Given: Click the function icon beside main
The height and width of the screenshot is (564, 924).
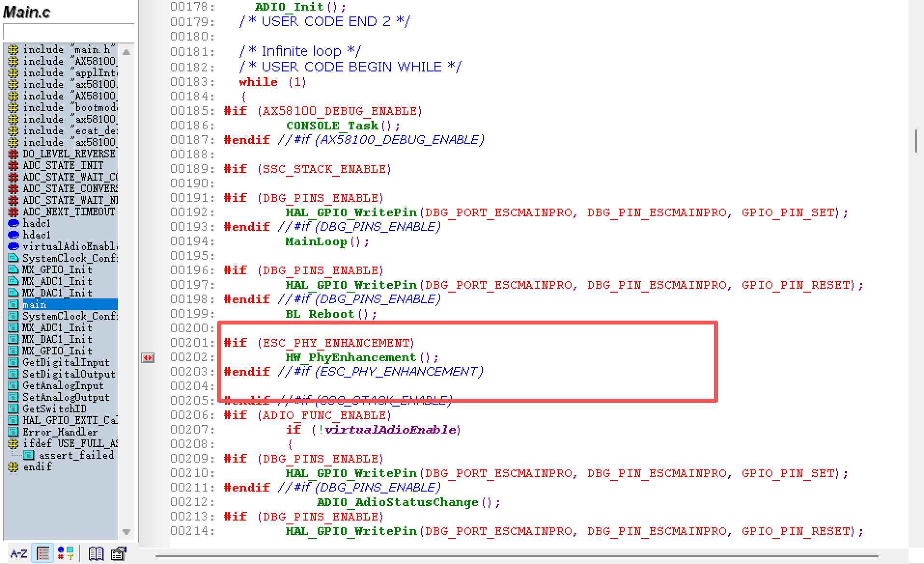Looking at the screenshot, I should [x=14, y=305].
